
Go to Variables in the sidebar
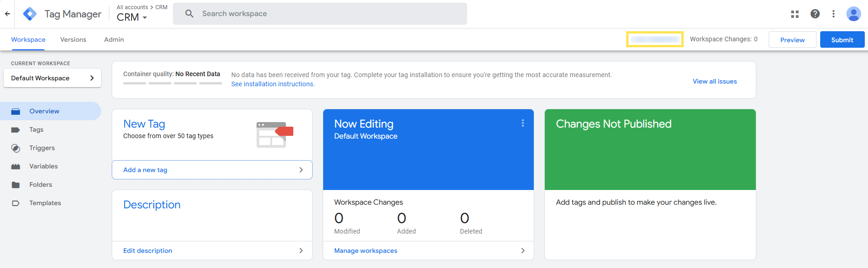coord(43,166)
